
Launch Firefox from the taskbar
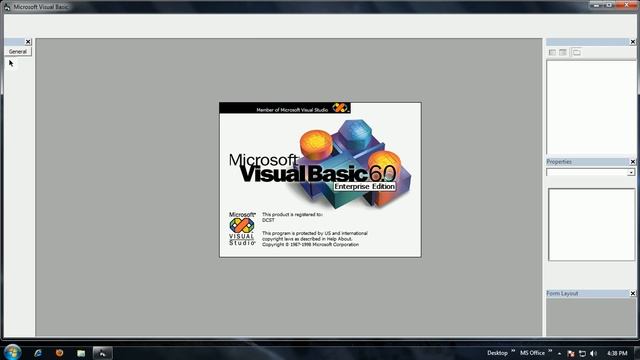pos(60,353)
